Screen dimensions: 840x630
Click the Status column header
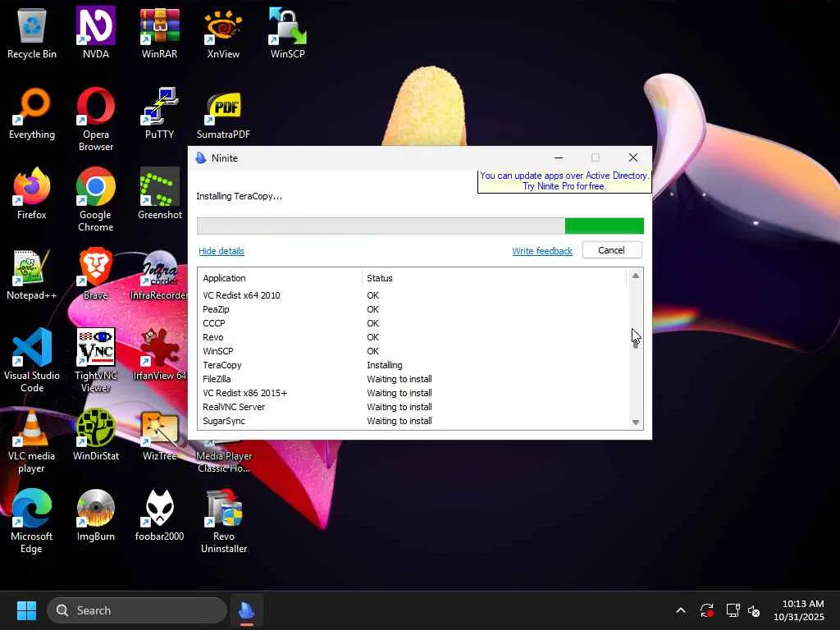(x=494, y=278)
